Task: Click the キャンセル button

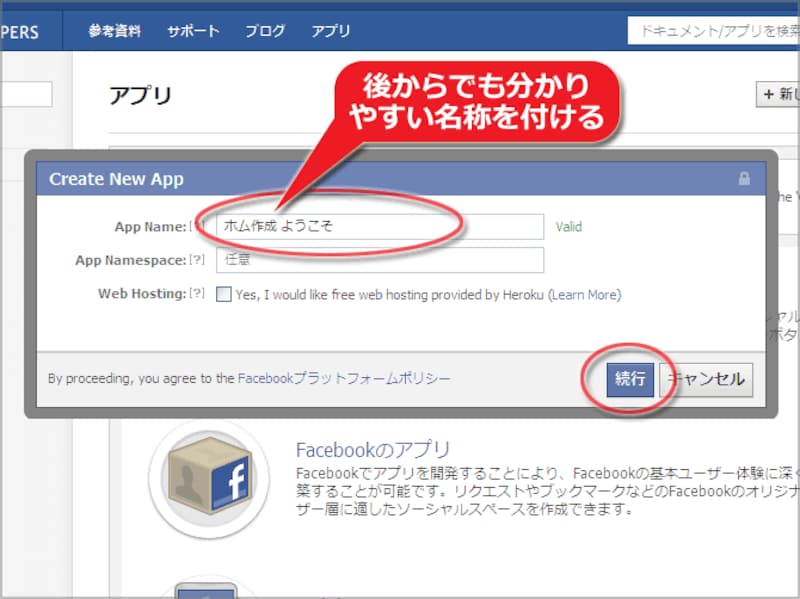Action: 708,380
